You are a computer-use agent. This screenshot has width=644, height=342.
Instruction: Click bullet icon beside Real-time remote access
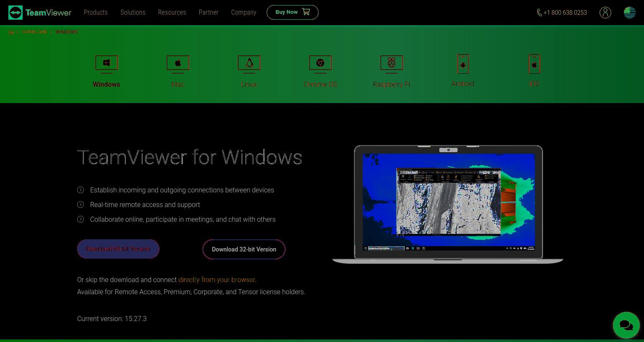click(80, 205)
